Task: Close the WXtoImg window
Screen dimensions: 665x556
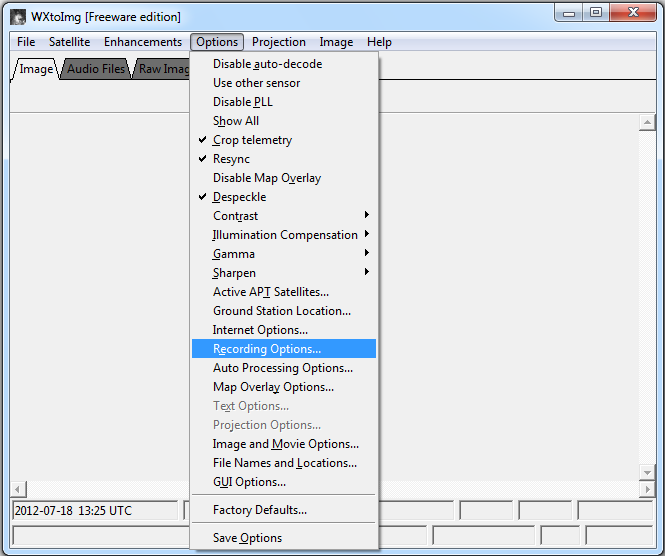Action: pos(633,13)
